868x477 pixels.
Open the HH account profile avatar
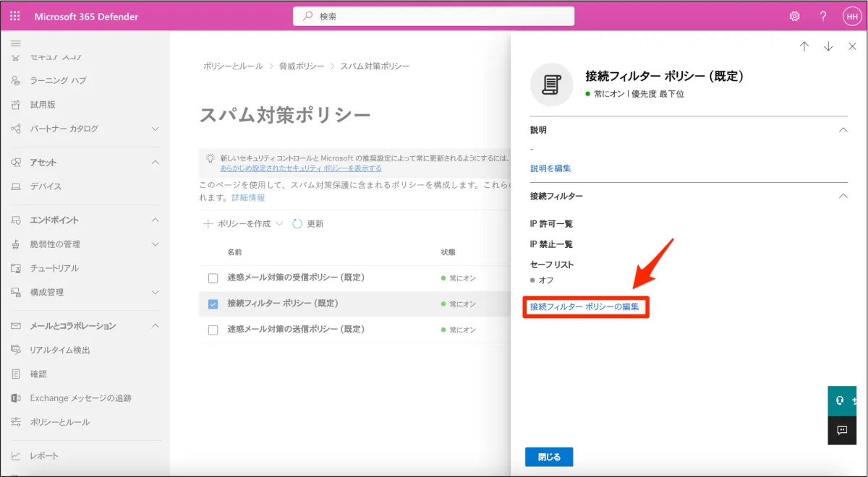[851, 16]
